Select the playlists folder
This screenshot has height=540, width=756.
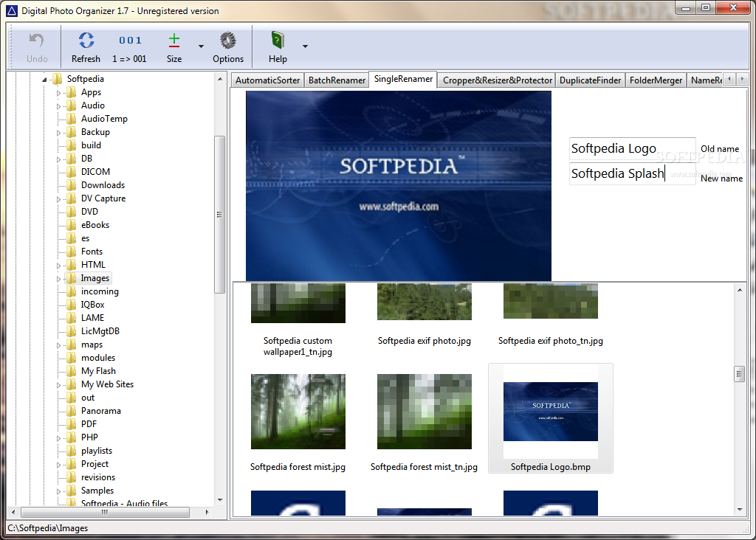coord(97,451)
